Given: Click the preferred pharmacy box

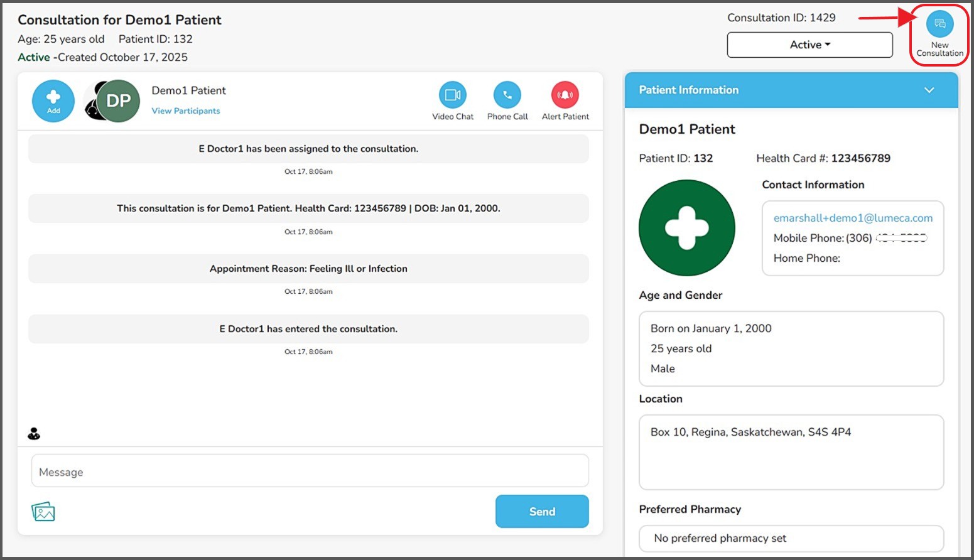Looking at the screenshot, I should click(x=791, y=538).
